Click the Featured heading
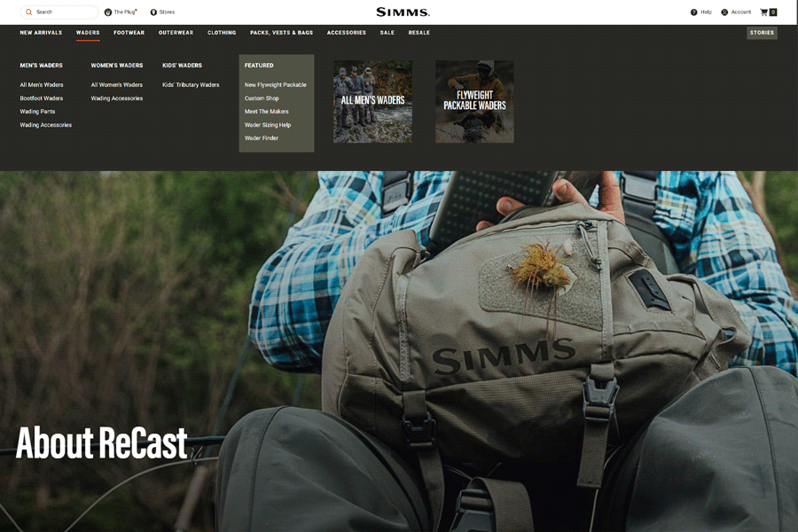This screenshot has height=532, width=798. (x=259, y=65)
